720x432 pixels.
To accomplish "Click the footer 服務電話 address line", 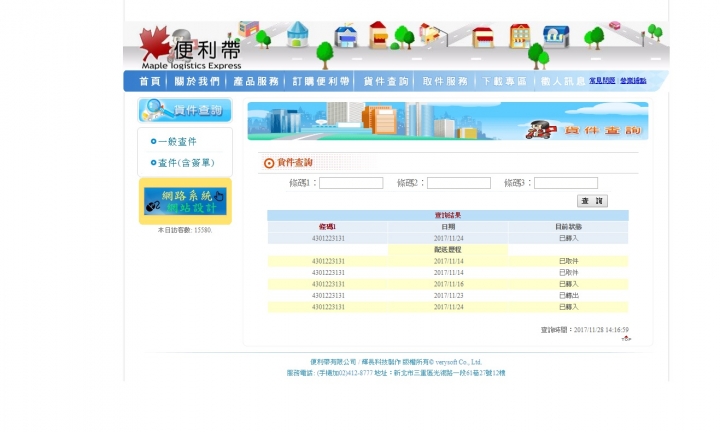I will 396,373.
